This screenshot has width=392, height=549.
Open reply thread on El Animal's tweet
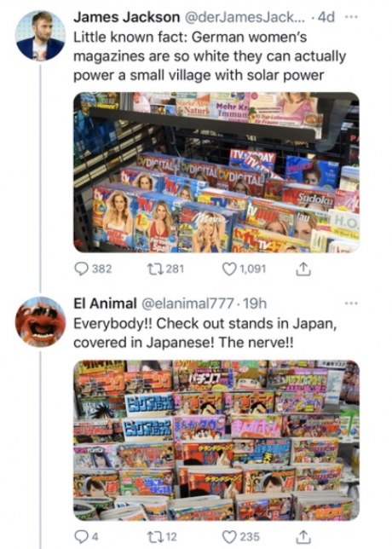[x=86, y=537]
